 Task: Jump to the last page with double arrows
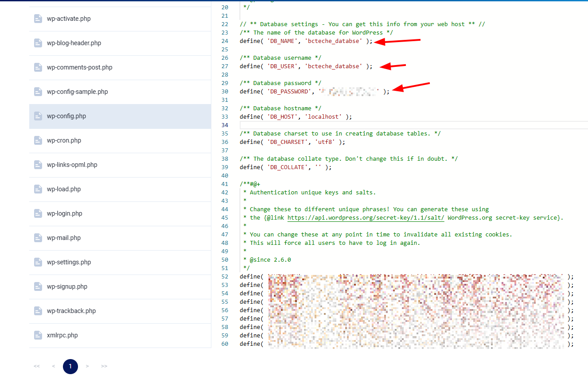[104, 366]
